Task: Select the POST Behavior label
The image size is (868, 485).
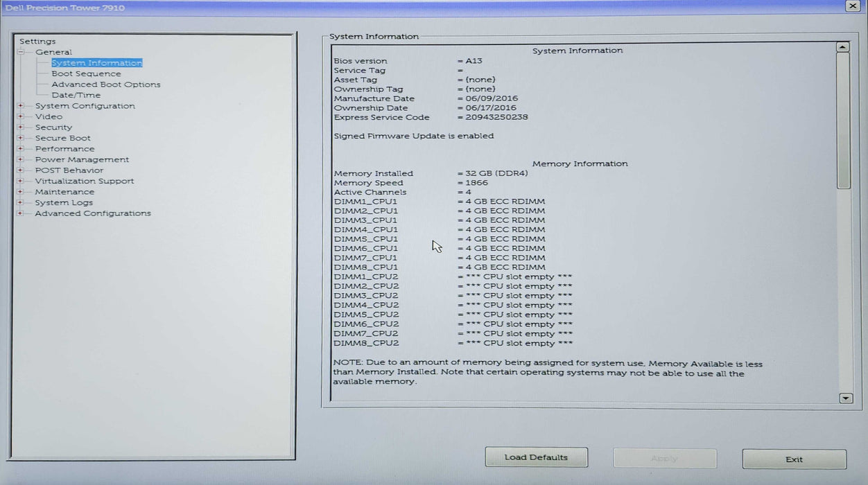Action: click(x=69, y=170)
